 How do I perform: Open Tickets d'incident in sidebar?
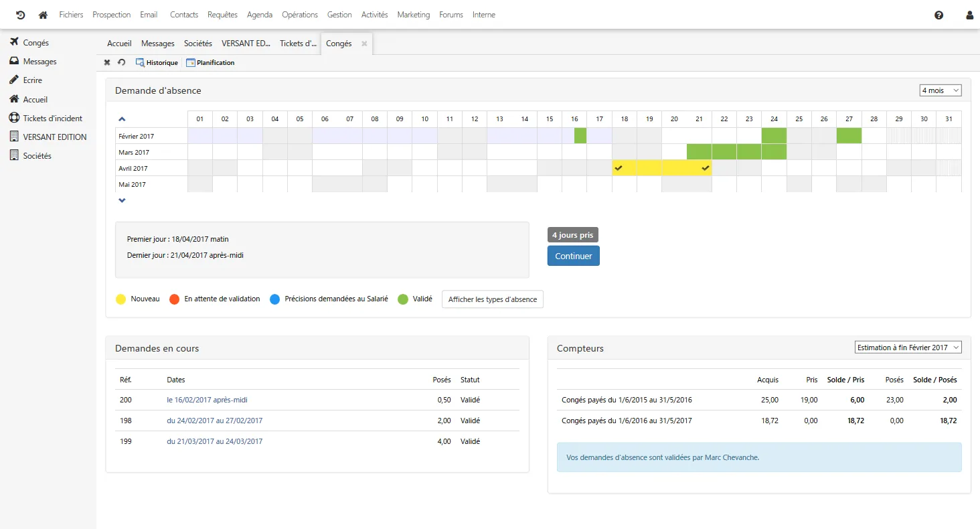click(46, 118)
